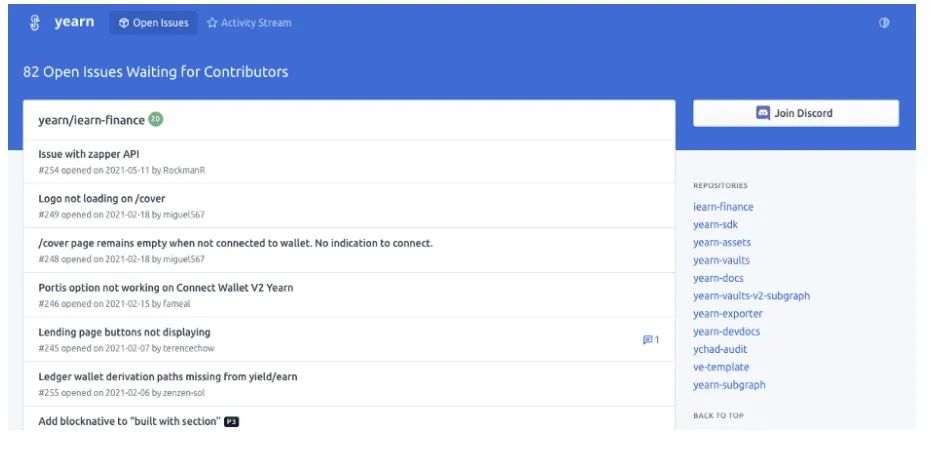This screenshot has width=930, height=450.
Task: Open the Portis option not working issue
Action: click(x=166, y=288)
